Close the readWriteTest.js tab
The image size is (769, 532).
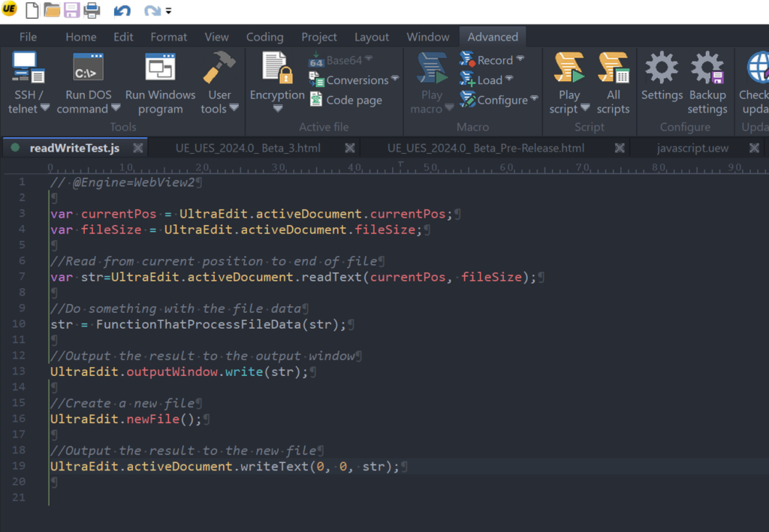[138, 148]
